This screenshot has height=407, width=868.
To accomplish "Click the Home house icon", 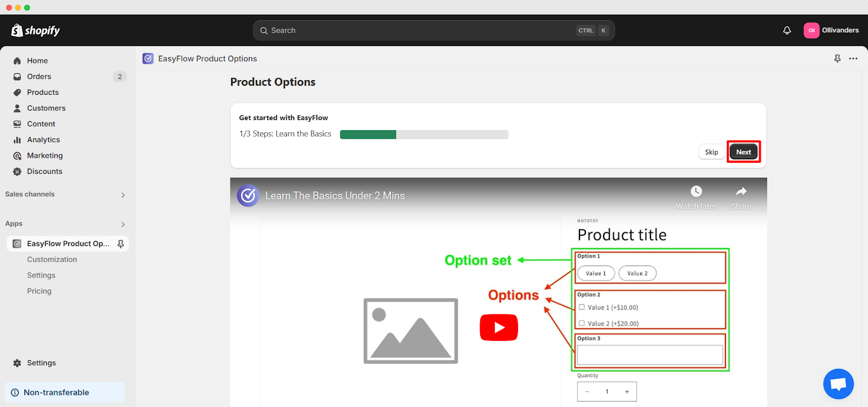I will (x=17, y=61).
